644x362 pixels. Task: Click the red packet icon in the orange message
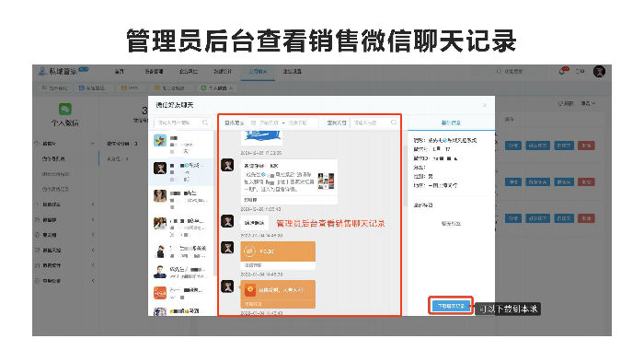coord(249,290)
